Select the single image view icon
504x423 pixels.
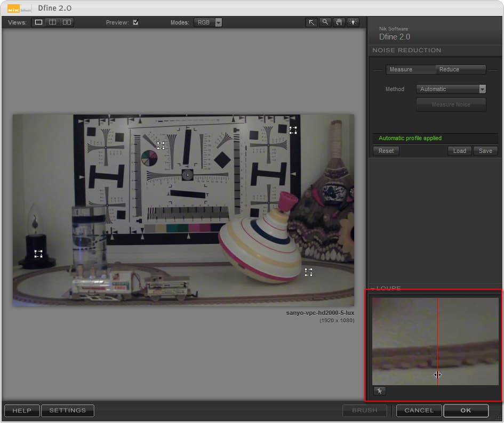tap(38, 22)
